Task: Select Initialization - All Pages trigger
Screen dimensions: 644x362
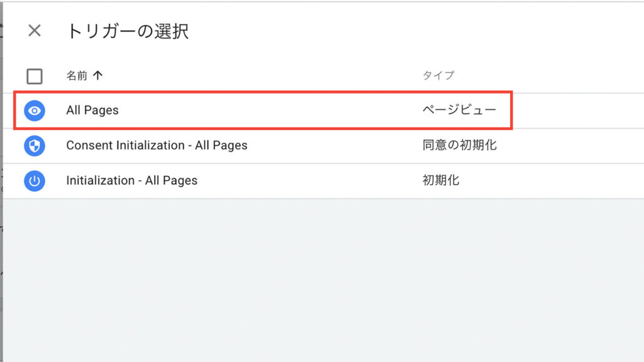Action: 132,180
